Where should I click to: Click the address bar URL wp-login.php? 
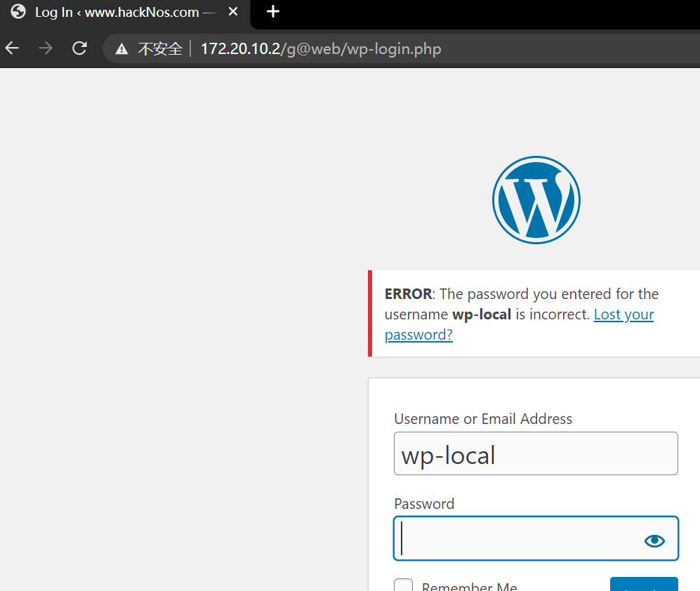[x=321, y=48]
